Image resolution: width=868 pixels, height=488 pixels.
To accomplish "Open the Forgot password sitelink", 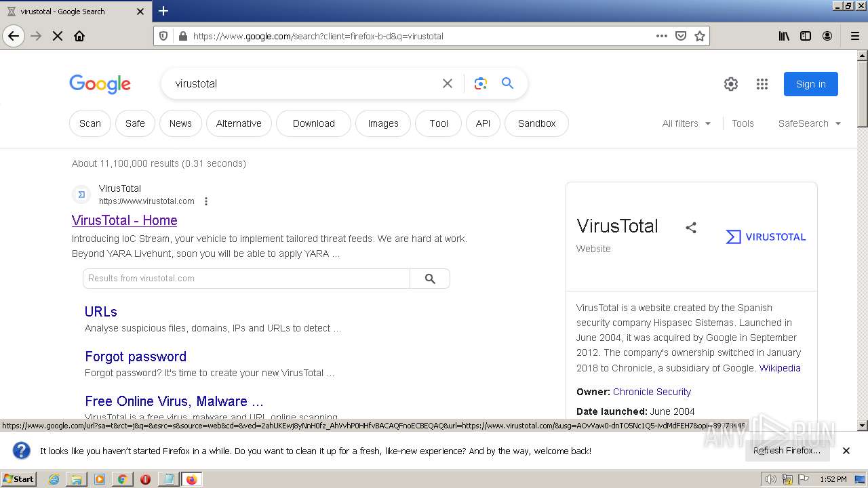I will coord(136,357).
